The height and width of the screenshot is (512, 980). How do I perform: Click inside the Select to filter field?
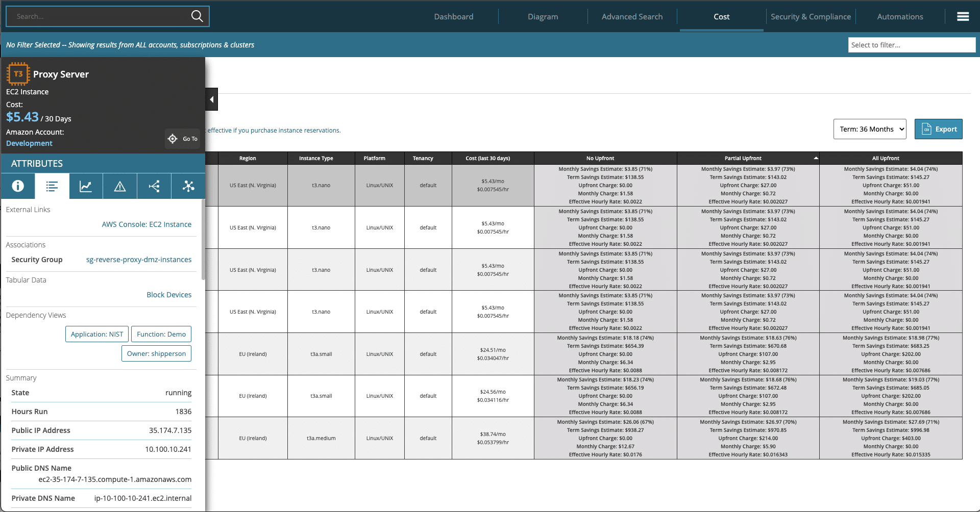coord(912,45)
